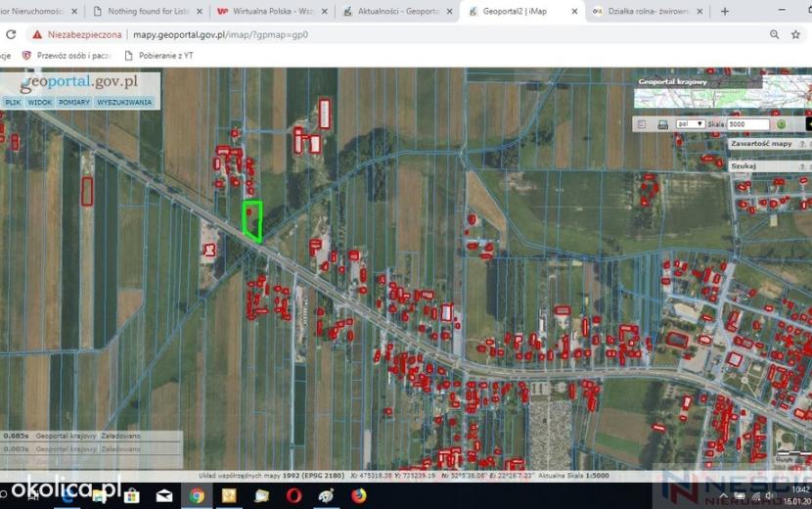This screenshot has height=509, width=812.
Task: Open the PLIK menu
Action: (13, 103)
